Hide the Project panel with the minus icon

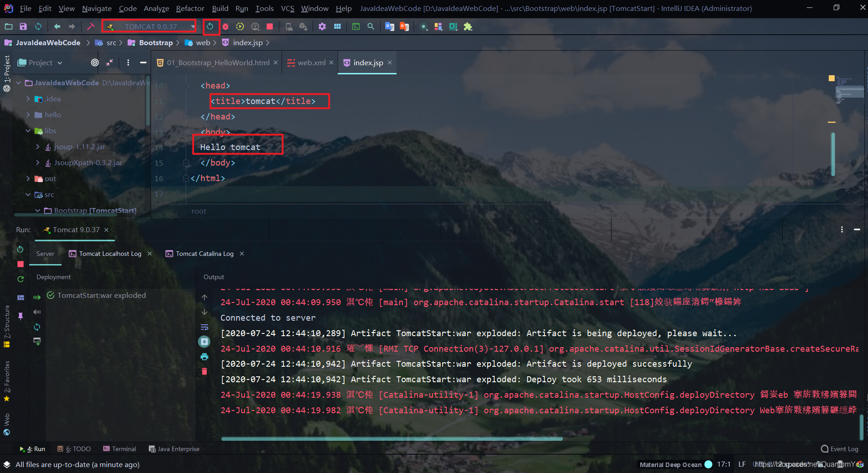click(x=143, y=62)
